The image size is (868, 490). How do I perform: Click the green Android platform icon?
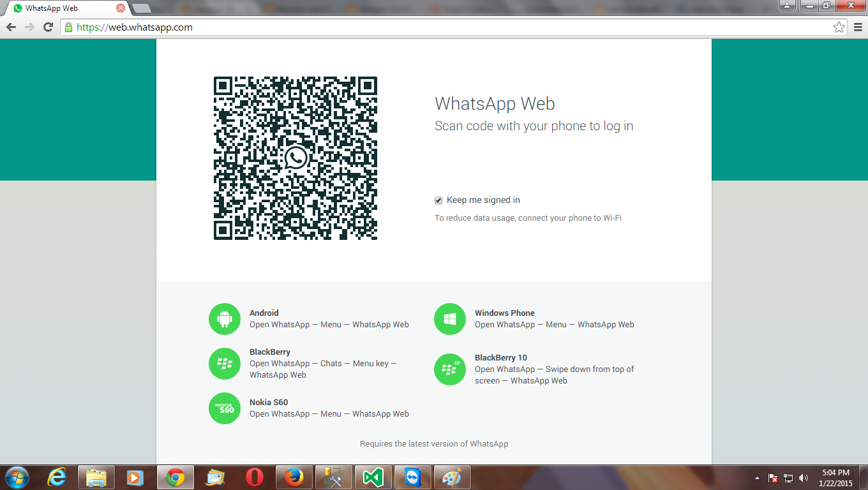225,319
